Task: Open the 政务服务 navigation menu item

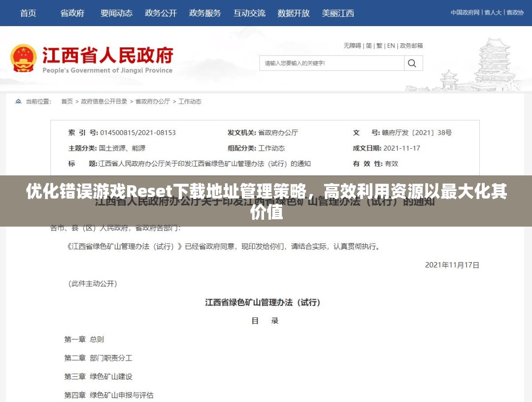Action: click(205, 13)
